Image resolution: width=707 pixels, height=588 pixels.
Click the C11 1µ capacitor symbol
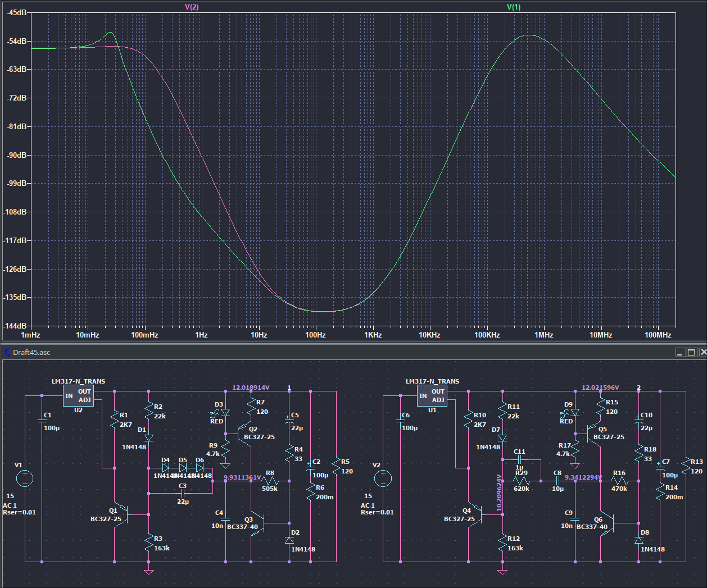tap(519, 459)
